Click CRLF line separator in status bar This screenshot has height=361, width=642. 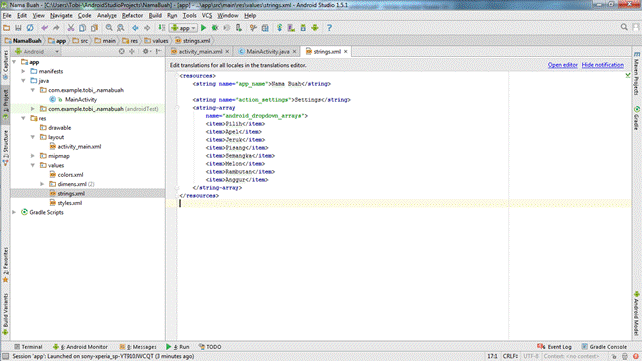[510, 356]
